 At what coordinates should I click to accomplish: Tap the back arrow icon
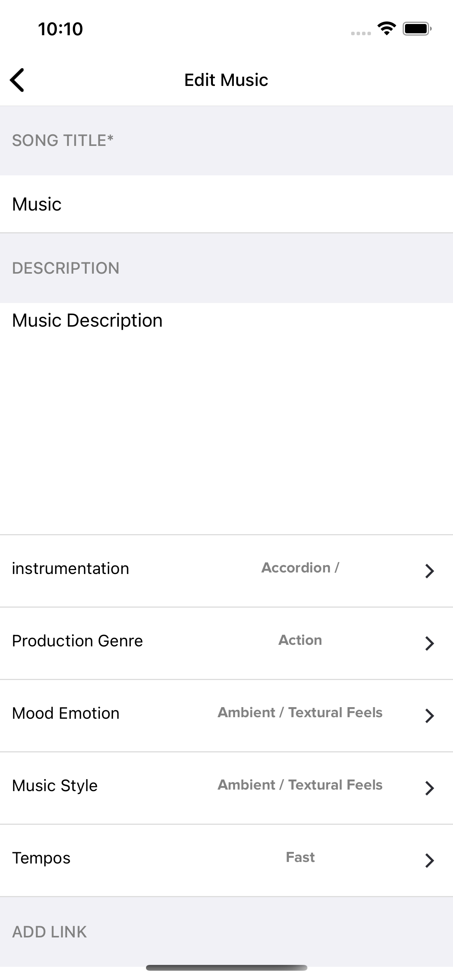[x=17, y=80]
